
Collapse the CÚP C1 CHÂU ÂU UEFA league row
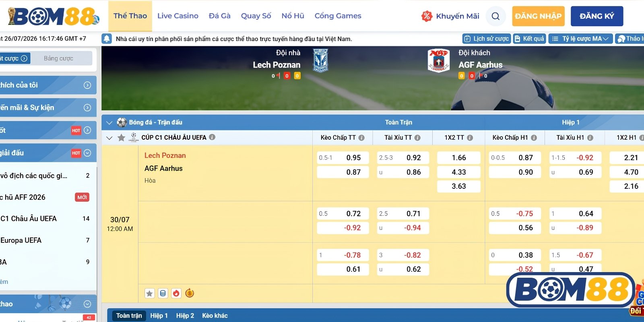pyautogui.click(x=109, y=138)
